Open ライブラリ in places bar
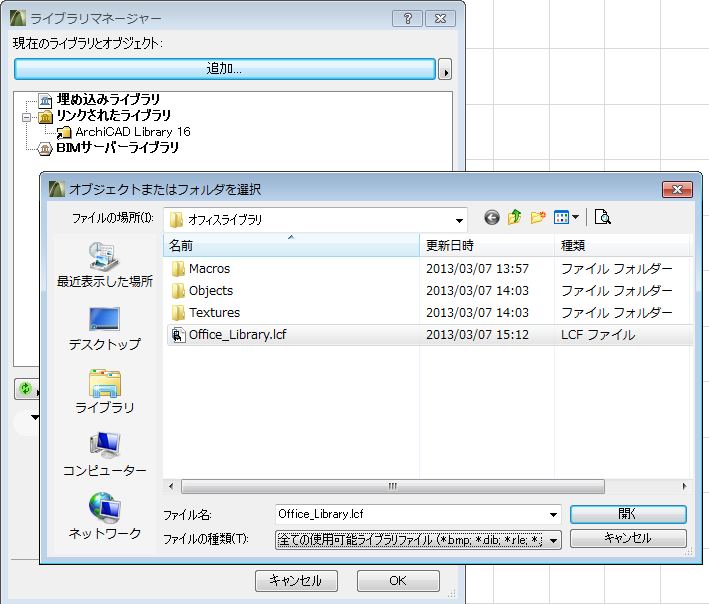This screenshot has width=709, height=604. (x=104, y=392)
